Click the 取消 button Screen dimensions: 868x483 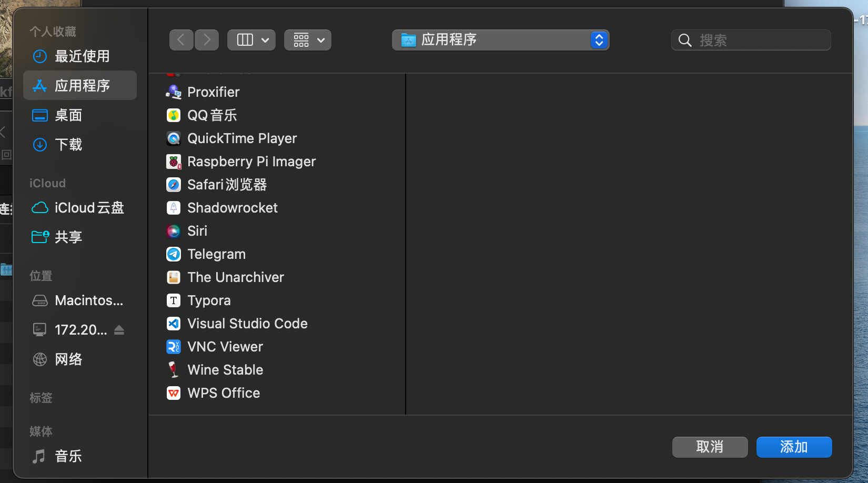[x=710, y=447]
